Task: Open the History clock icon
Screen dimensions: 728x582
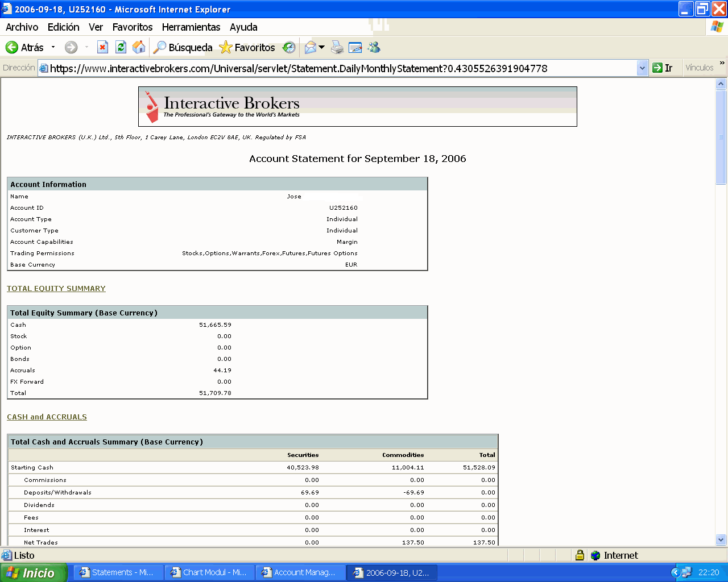Action: [289, 47]
